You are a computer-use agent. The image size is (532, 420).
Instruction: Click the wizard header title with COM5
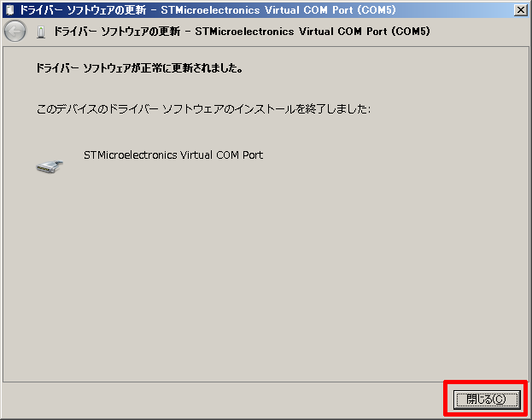click(x=242, y=32)
